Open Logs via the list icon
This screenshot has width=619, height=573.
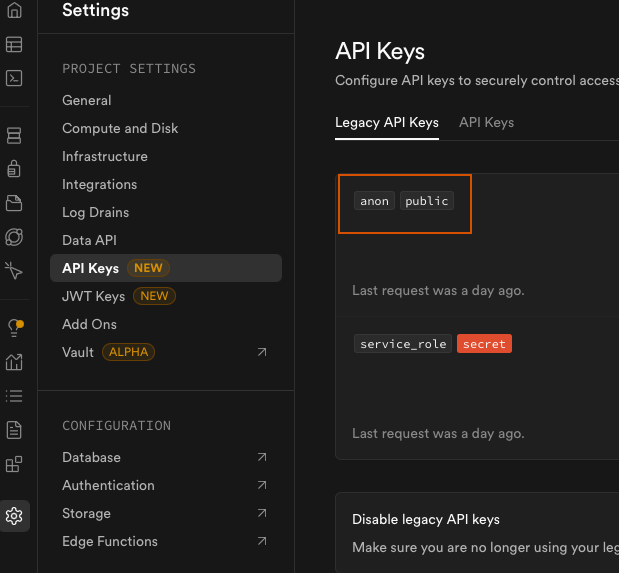tap(14, 396)
